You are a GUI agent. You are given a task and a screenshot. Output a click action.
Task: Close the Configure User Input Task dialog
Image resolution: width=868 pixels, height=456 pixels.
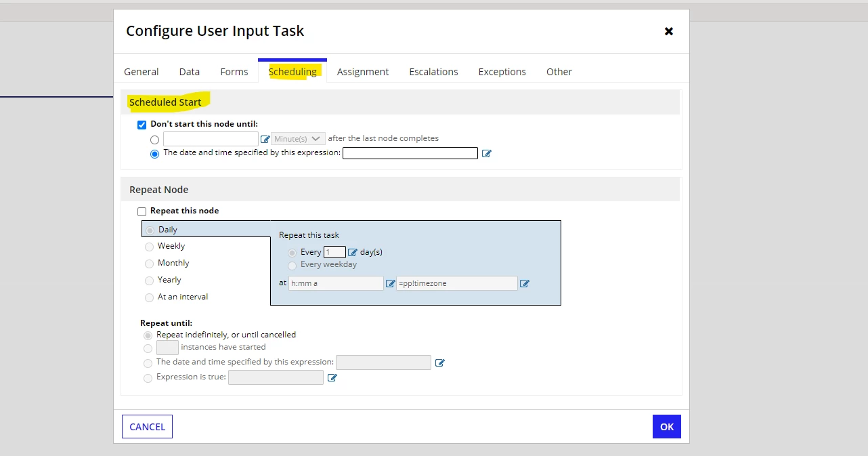coord(668,31)
